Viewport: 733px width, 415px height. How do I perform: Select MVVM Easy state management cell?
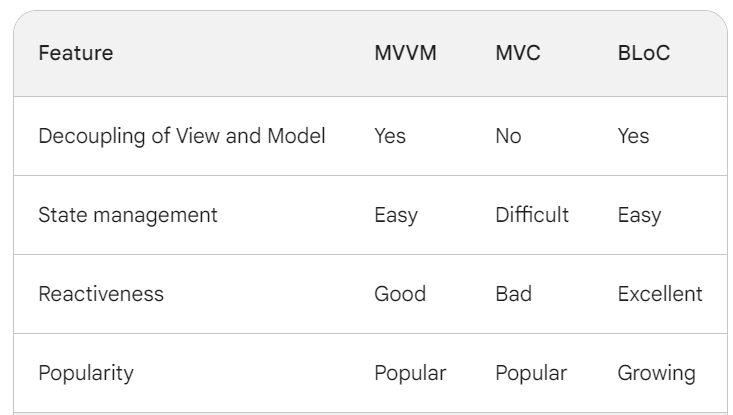tap(396, 215)
